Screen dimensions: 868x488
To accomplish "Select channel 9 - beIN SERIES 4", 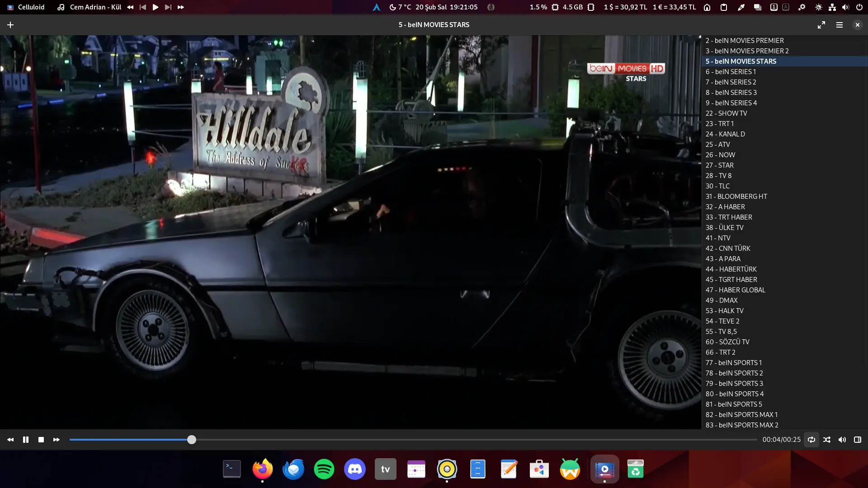I will tap(785, 103).
